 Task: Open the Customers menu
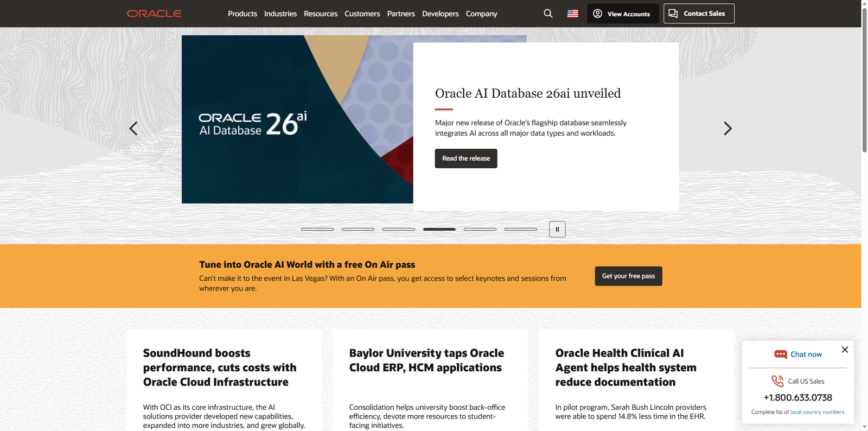[362, 14]
